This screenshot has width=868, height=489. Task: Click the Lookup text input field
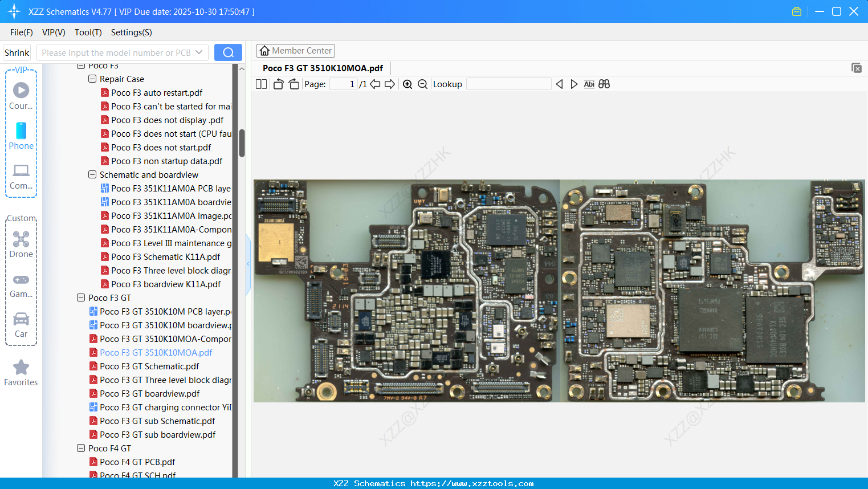point(508,84)
